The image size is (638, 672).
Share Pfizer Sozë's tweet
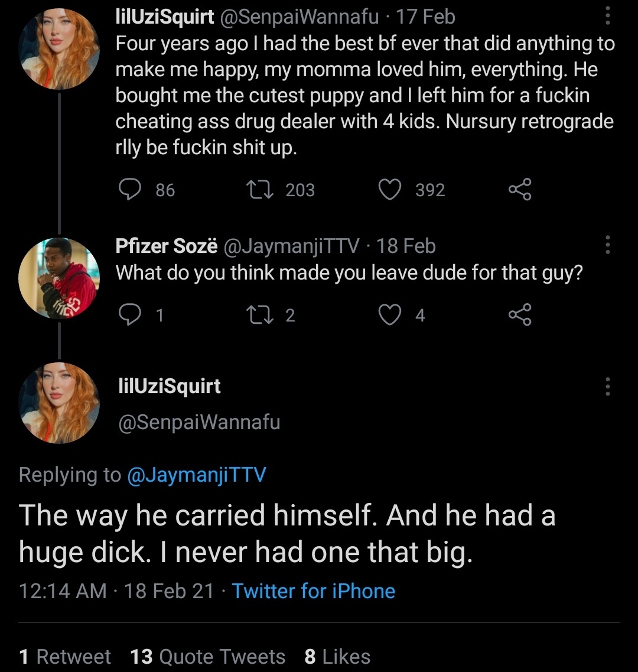520,316
